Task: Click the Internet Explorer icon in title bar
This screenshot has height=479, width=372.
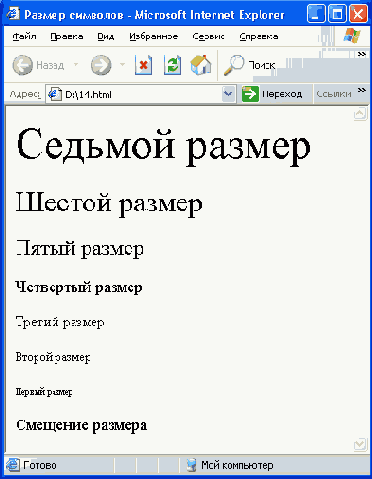Action: pyautogui.click(x=13, y=14)
